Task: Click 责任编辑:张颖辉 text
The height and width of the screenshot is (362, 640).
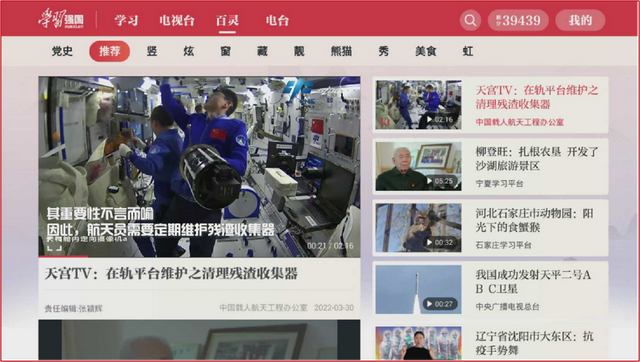Action: pyautogui.click(x=73, y=309)
